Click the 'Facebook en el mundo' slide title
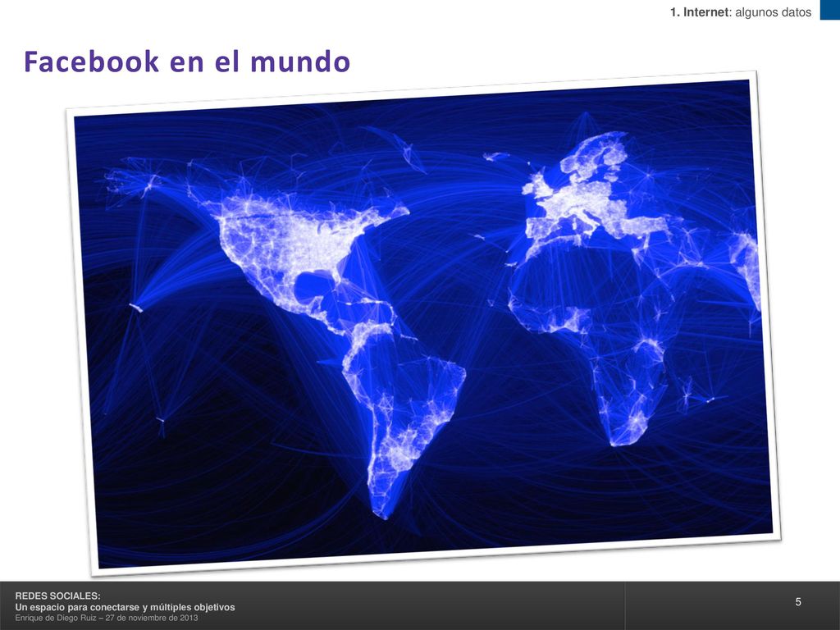This screenshot has width=840, height=630. [x=187, y=61]
